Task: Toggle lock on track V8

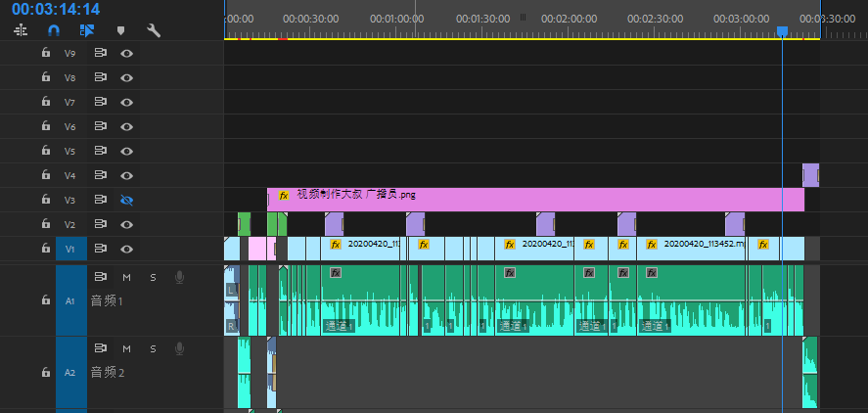Action: [x=46, y=77]
